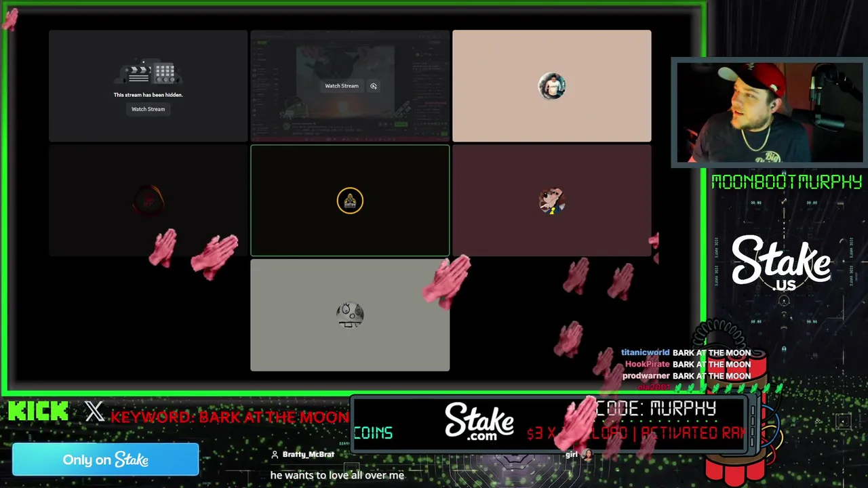Click the KICK logo

[39, 411]
